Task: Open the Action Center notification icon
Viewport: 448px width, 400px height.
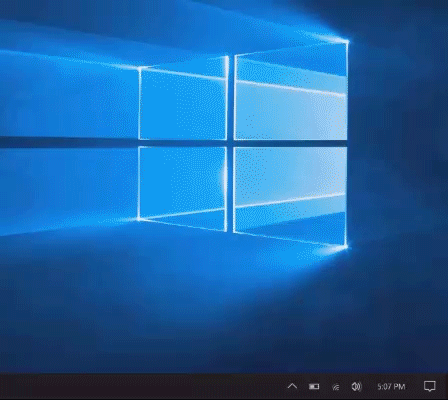Action: 430,386
